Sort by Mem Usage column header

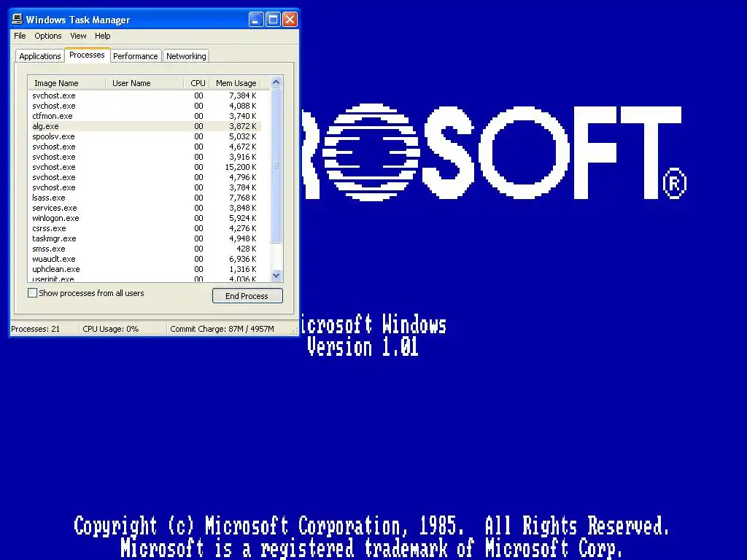pyautogui.click(x=236, y=83)
